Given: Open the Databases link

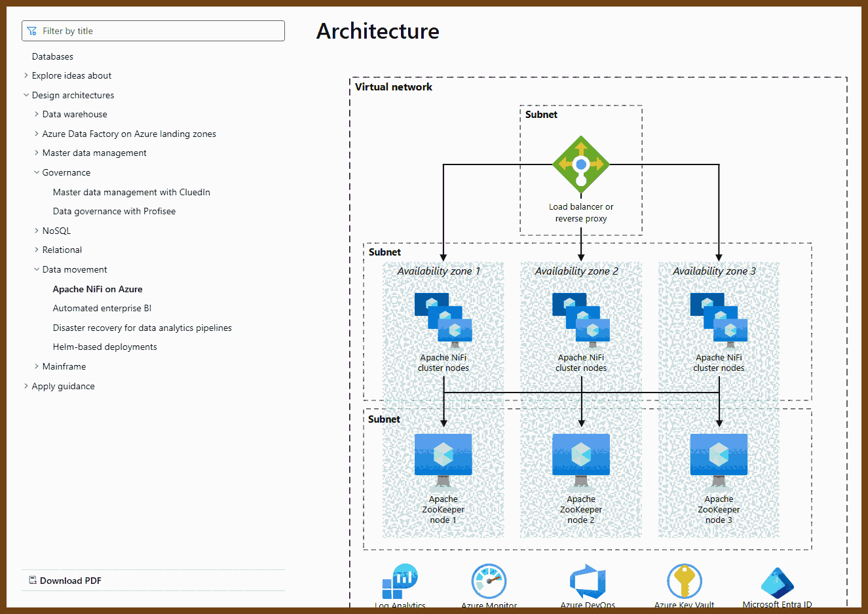Looking at the screenshot, I should coord(52,56).
